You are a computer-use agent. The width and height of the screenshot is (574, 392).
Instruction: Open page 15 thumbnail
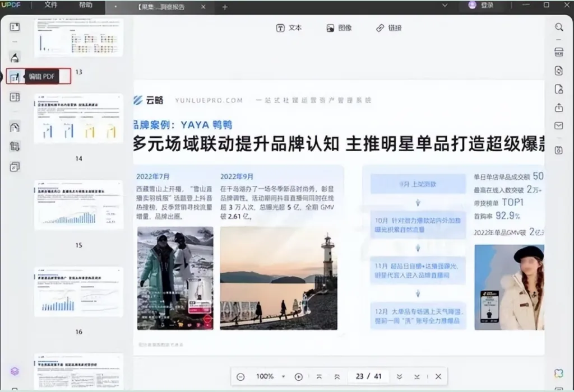(x=78, y=205)
